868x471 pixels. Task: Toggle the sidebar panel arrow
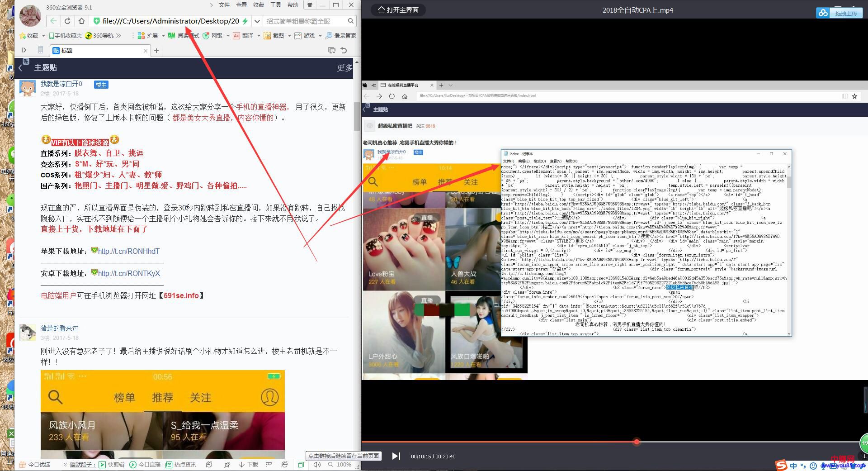point(24,50)
